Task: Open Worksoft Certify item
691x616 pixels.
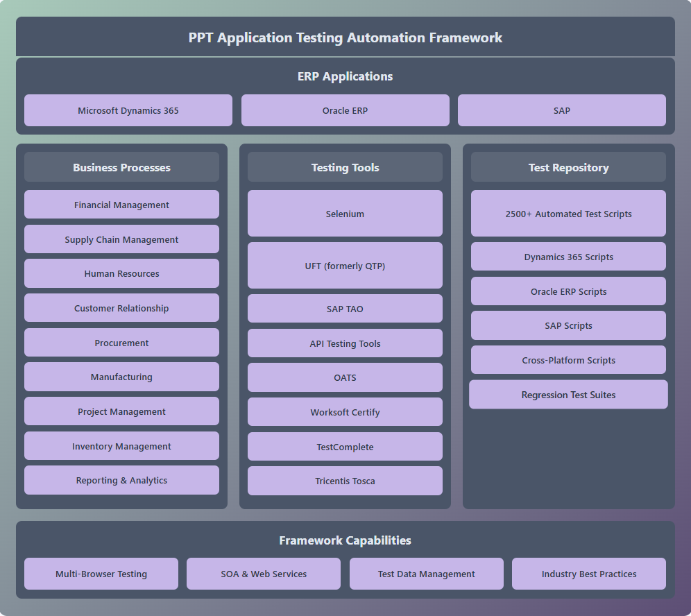Action: click(345, 412)
